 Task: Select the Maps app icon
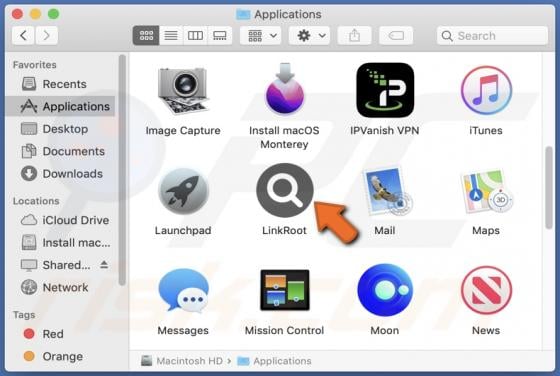click(486, 192)
